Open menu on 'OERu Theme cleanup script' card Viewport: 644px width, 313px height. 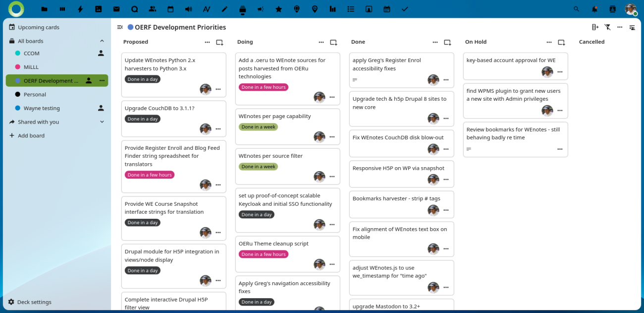pos(332,264)
